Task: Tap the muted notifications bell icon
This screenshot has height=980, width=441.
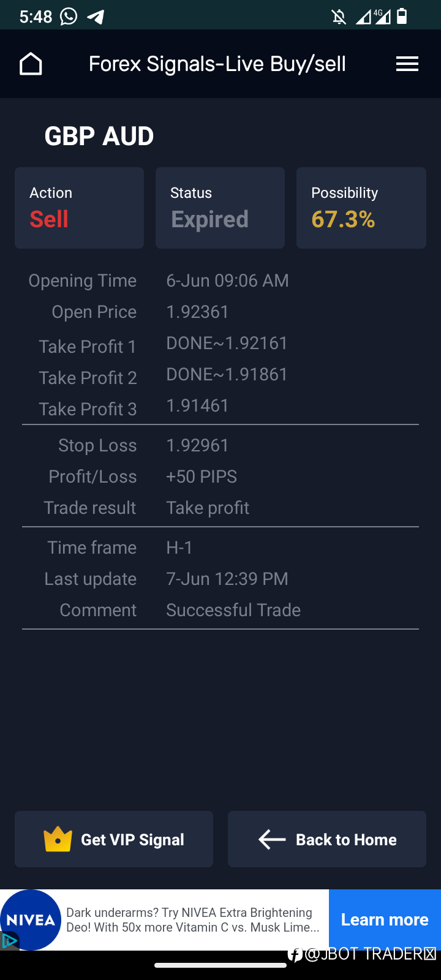Action: [339, 17]
